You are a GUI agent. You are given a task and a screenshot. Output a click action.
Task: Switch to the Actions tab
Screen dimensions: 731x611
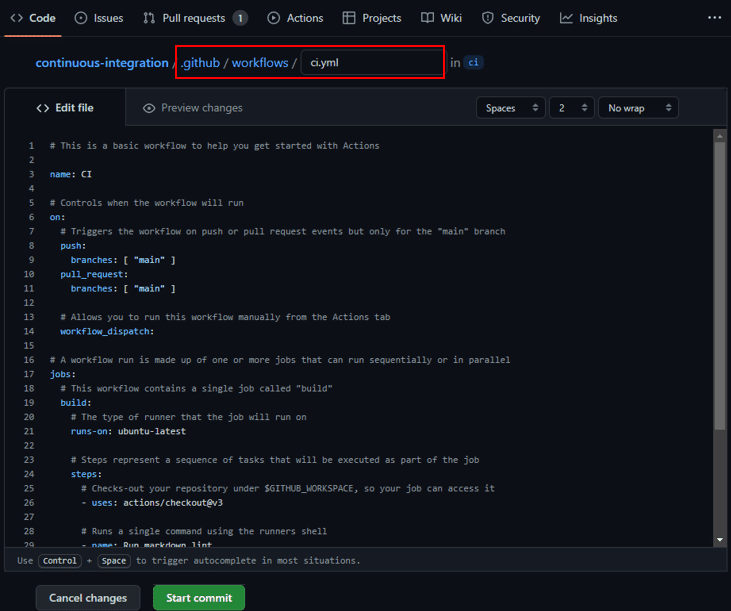coord(295,18)
